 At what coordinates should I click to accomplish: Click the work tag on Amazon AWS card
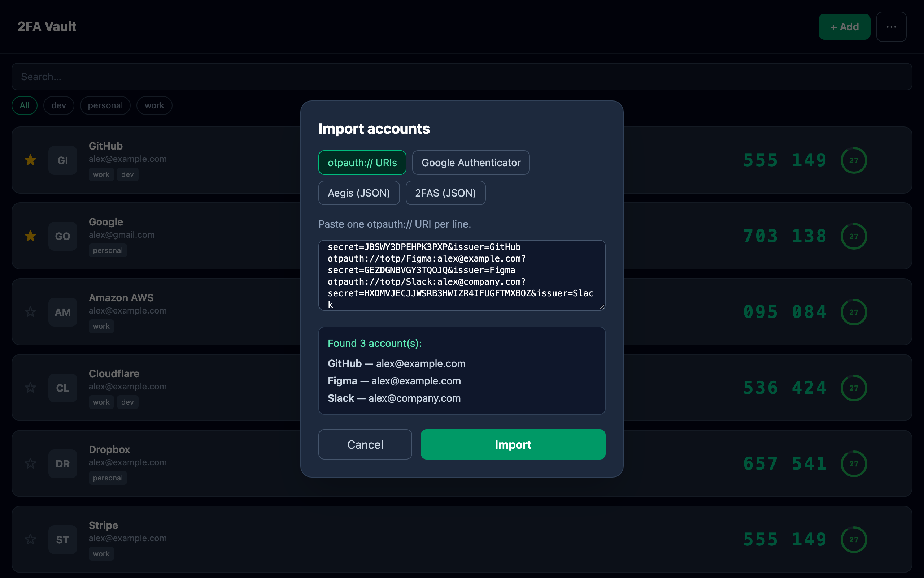tap(101, 326)
